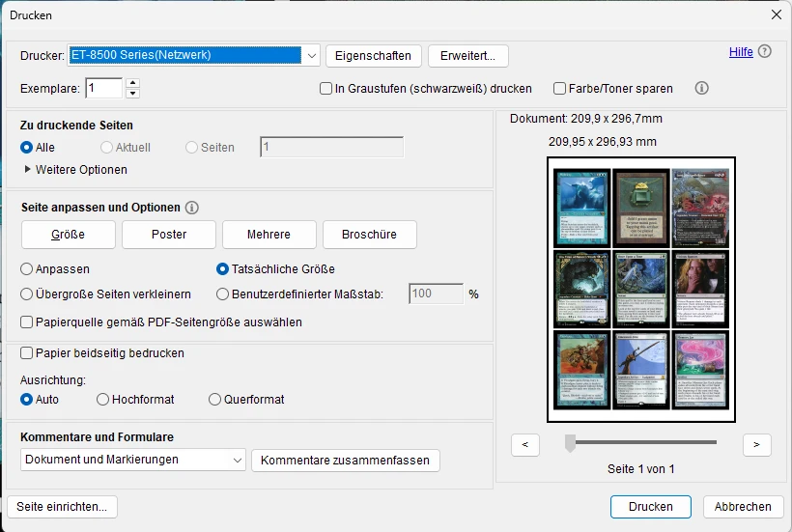Click the Drucken button
Image resolution: width=792 pixels, height=532 pixels.
point(651,507)
